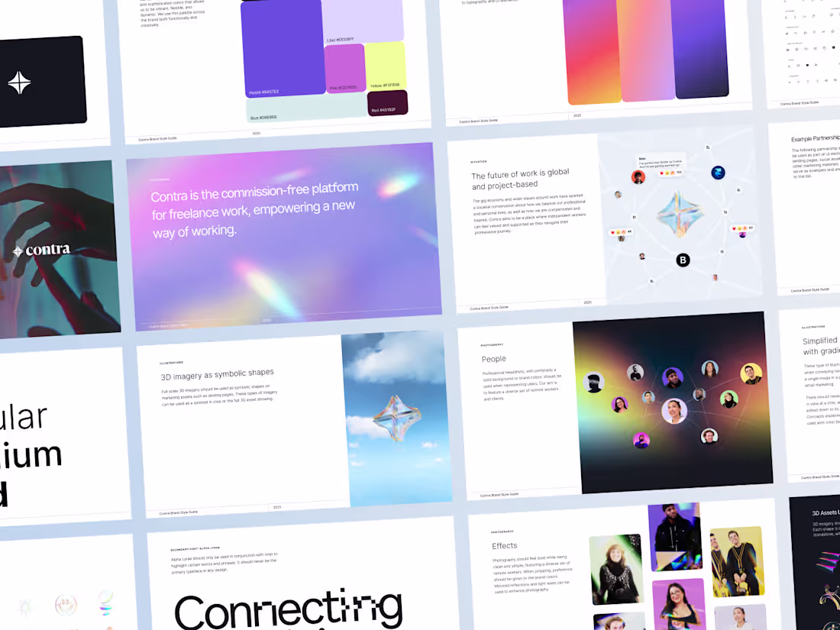This screenshot has width=840, height=630.
Task: Click the "People" heading
Action: point(493,359)
